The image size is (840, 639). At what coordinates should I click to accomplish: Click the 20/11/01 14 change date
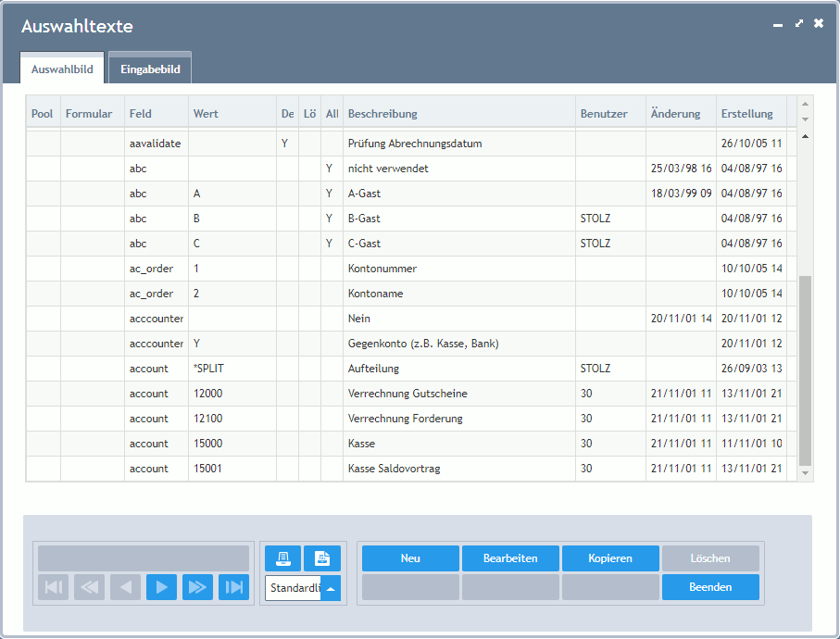point(681,319)
